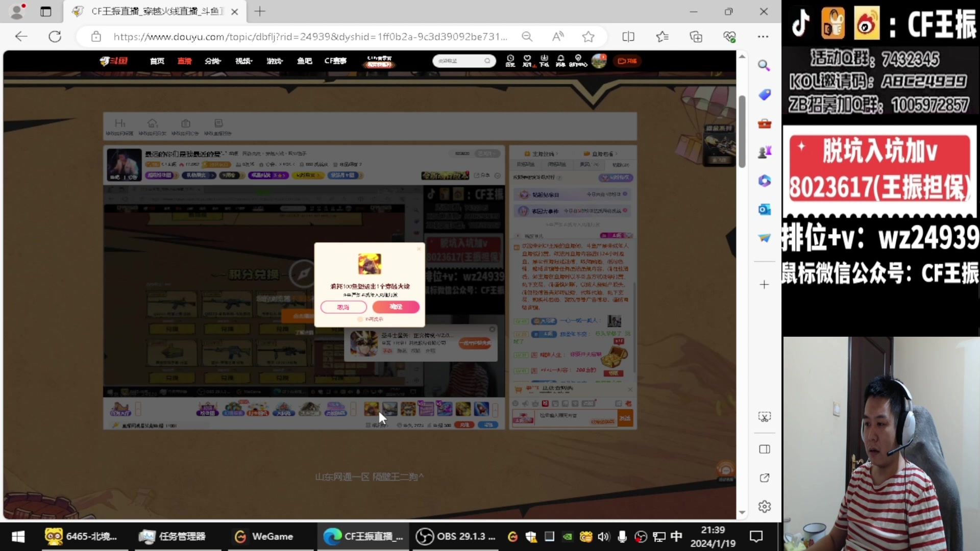Image resolution: width=980 pixels, height=551 pixels.
Task: Click the 取消 cancel button in the dialog
Action: [x=344, y=307]
